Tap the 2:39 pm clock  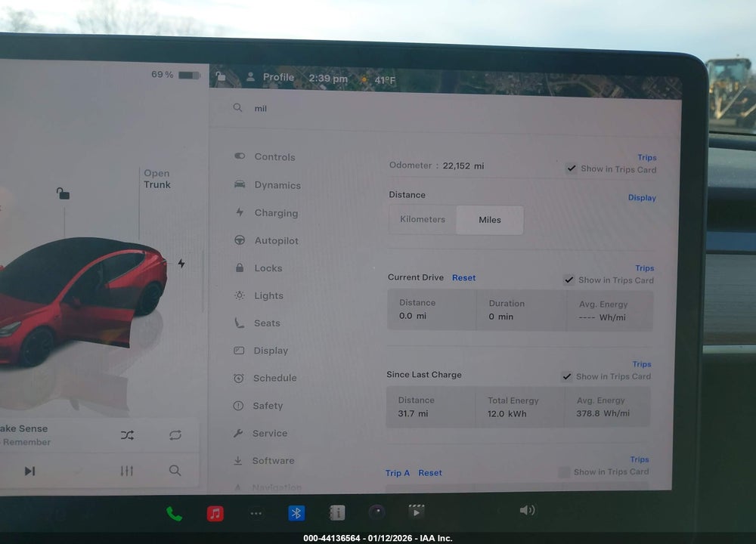click(328, 79)
